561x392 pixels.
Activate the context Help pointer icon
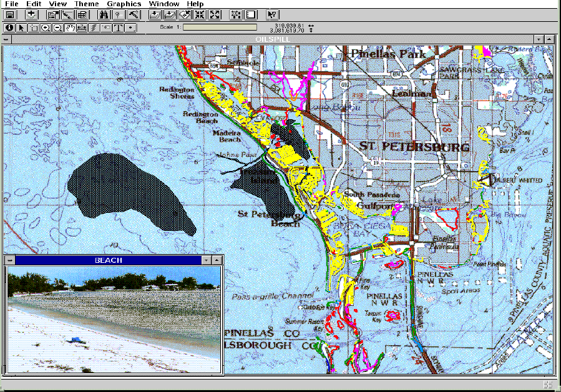pos(272,15)
